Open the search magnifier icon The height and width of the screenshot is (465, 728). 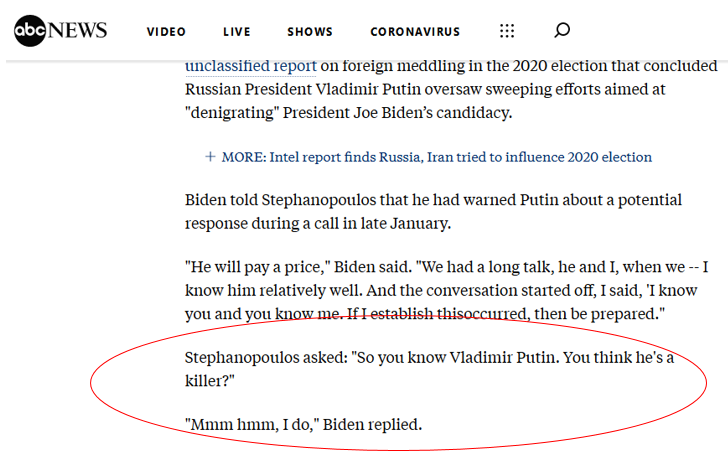[562, 31]
